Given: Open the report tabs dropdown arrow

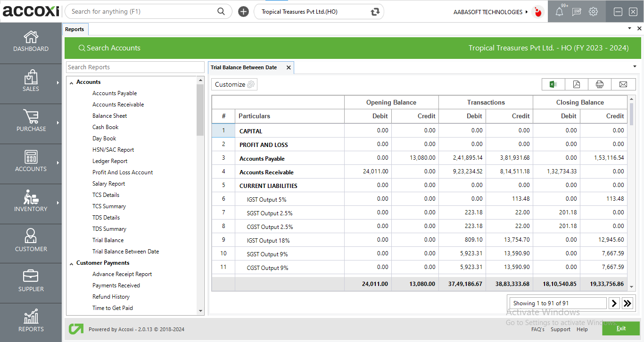Looking at the screenshot, I should (634, 66).
